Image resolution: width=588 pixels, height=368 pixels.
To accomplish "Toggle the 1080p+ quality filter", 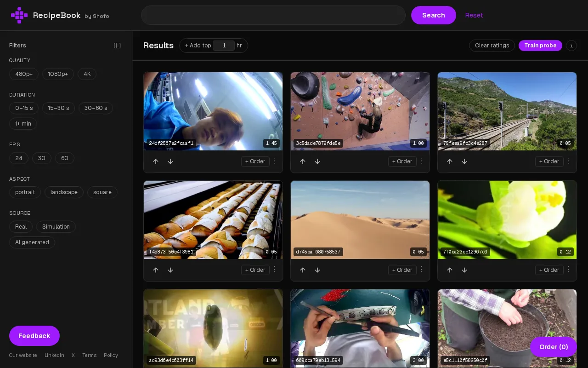I will [58, 74].
